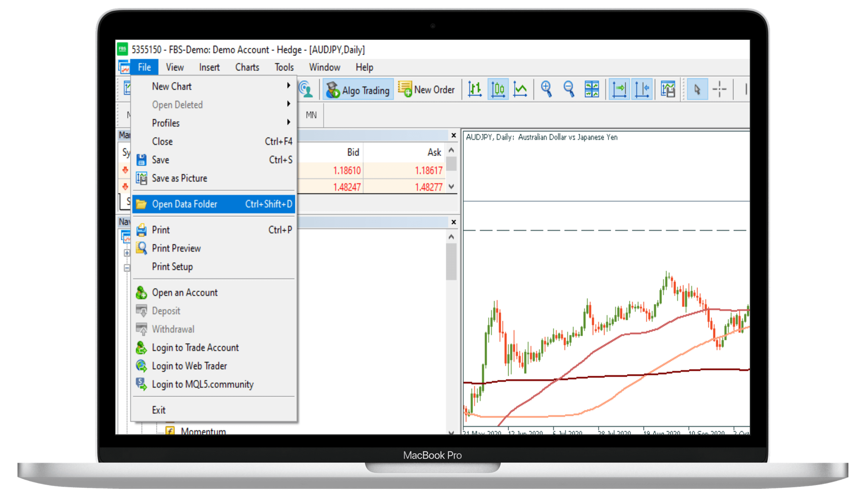868x502 pixels.
Task: Select the cursor arrow tool
Action: 697,89
